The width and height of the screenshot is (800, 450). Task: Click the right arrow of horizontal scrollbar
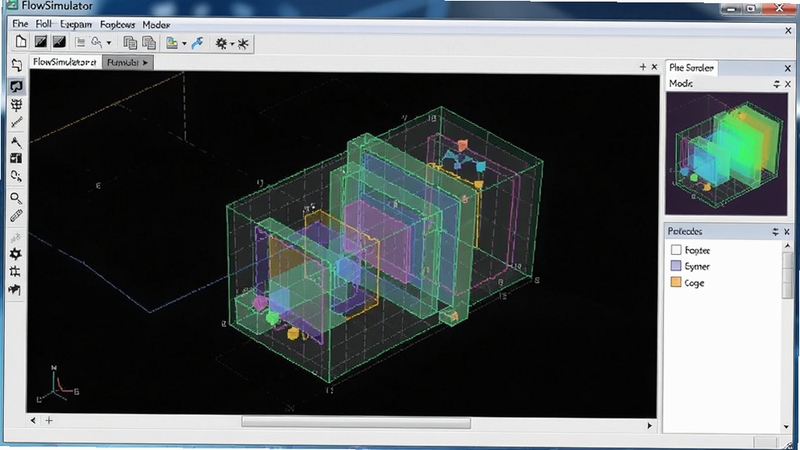(649, 425)
